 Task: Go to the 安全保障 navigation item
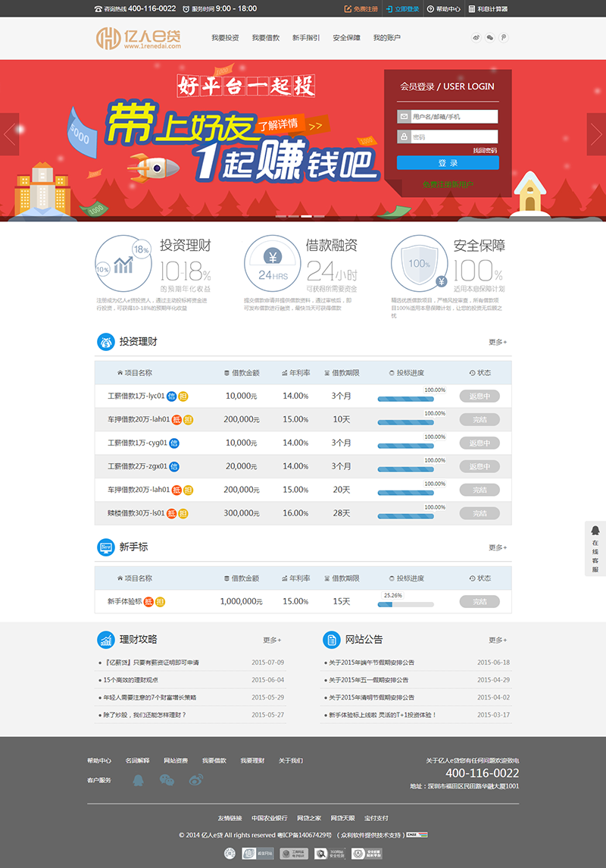pos(346,38)
